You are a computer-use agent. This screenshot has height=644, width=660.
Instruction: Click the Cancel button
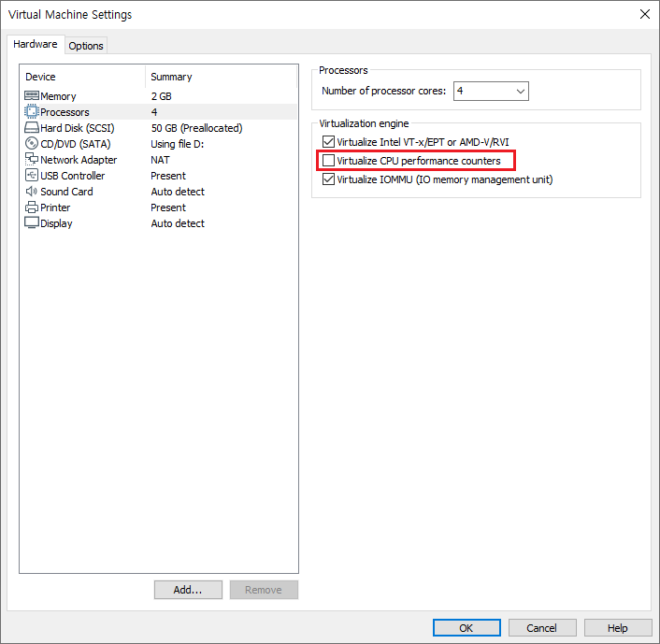(x=542, y=628)
